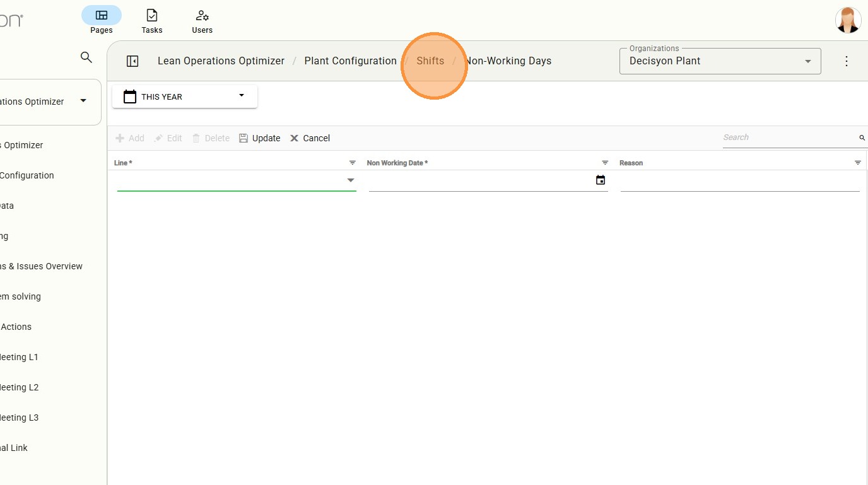This screenshot has height=485, width=868.
Task: Go to Shifts breadcrumb
Action: (430, 61)
